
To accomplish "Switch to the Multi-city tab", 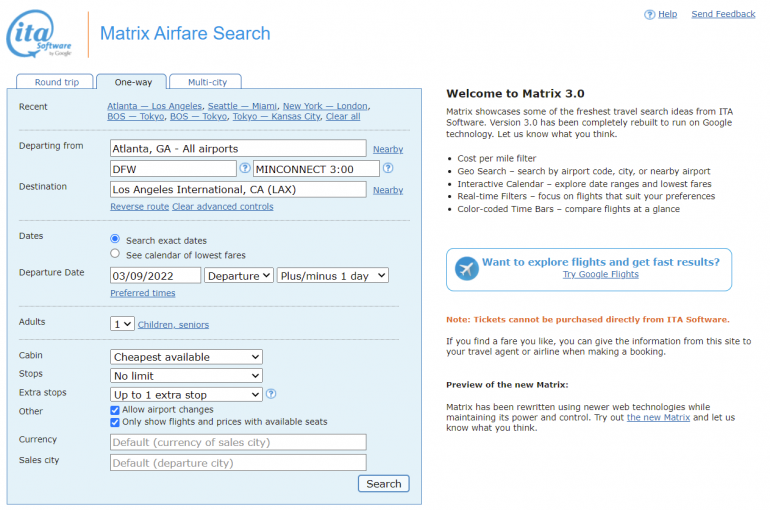I will pos(205,82).
